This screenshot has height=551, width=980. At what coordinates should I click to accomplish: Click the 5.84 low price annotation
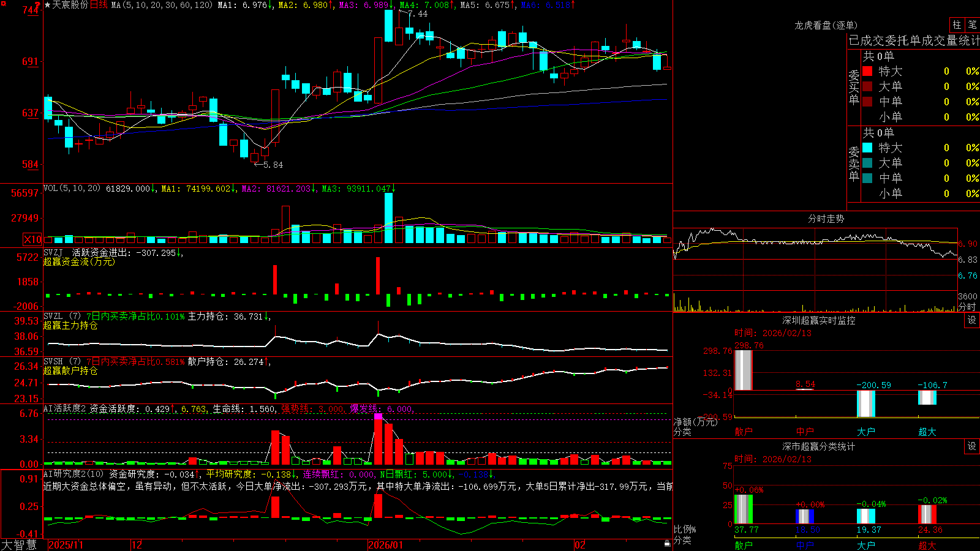[x=273, y=165]
